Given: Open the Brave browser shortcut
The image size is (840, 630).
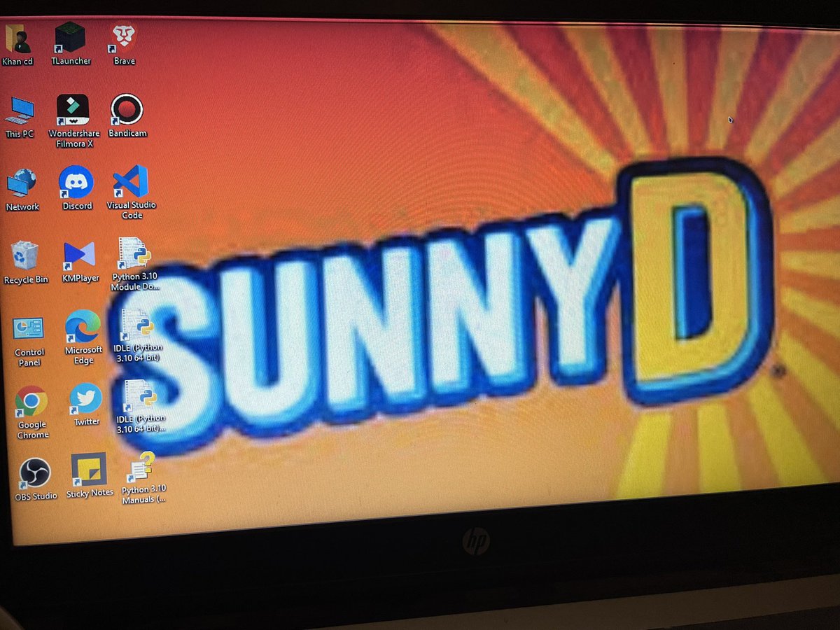Looking at the screenshot, I should [x=123, y=38].
